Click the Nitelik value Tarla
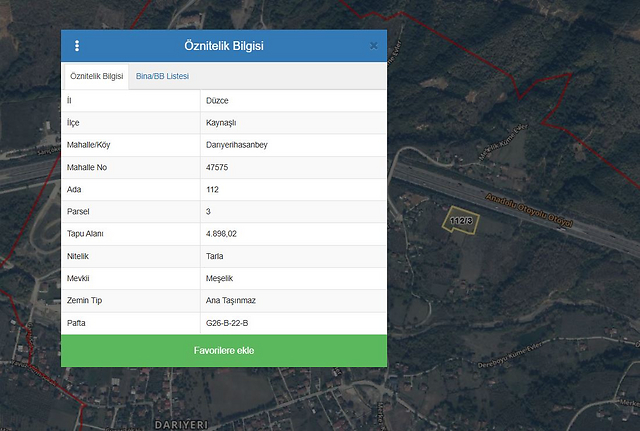Viewport: 640px width, 431px height. [x=214, y=256]
